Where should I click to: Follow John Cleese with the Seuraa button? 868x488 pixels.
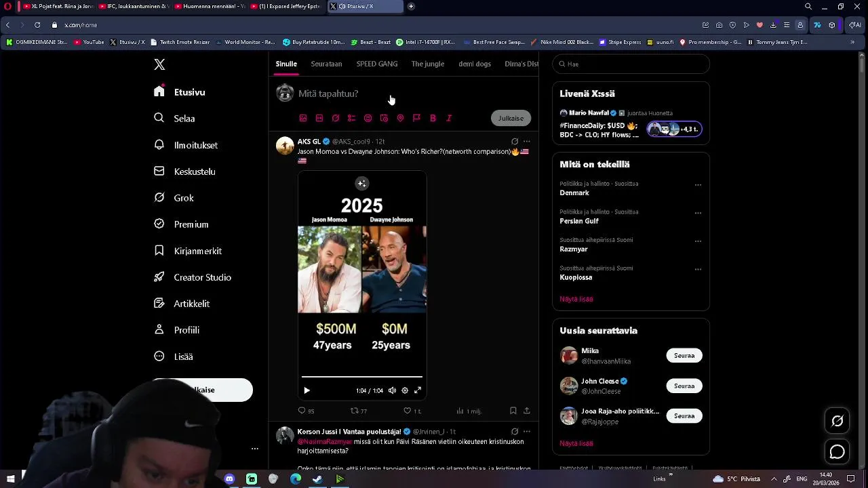[x=684, y=386]
